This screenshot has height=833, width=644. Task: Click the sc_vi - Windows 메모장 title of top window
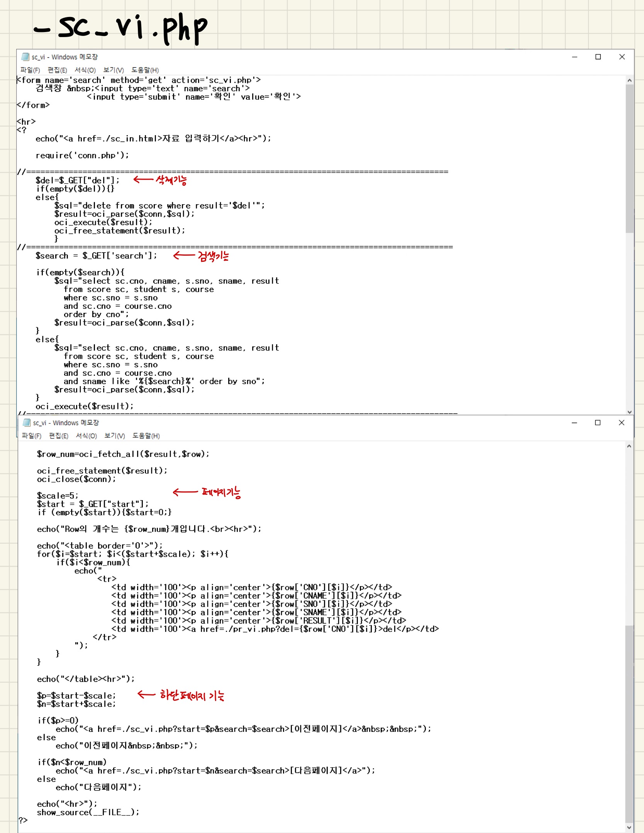(65, 57)
